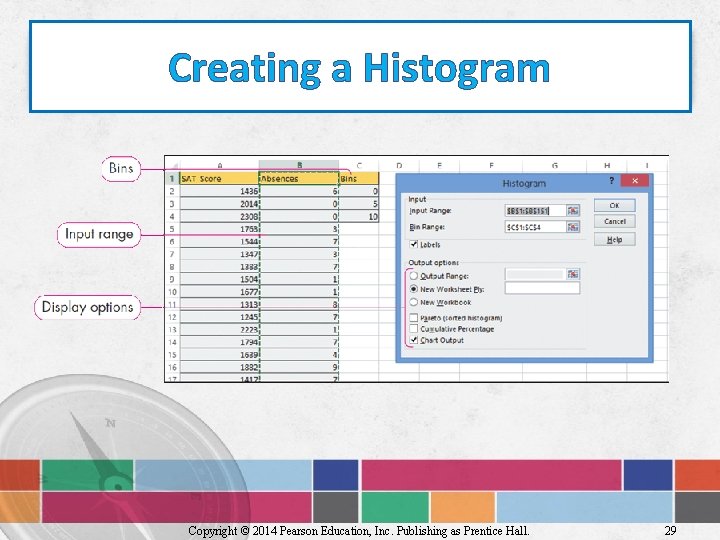Click the OK button in the Histogram dialog

[x=614, y=205]
